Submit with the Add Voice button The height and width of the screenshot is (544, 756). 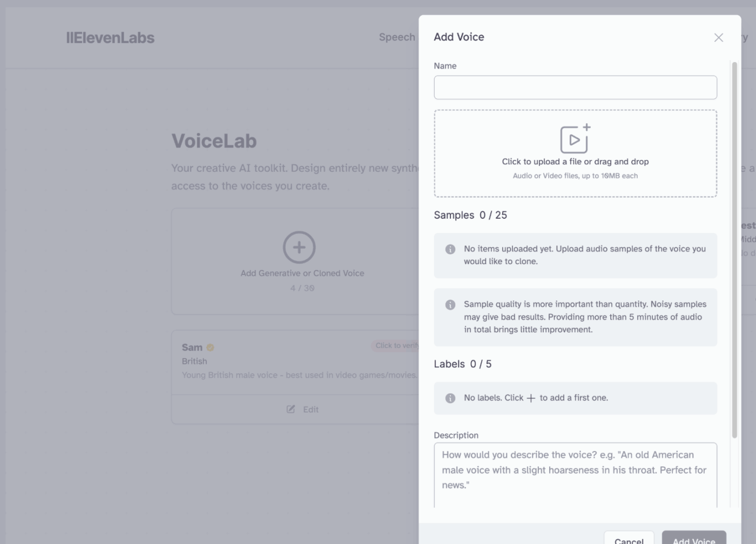[x=693, y=540]
